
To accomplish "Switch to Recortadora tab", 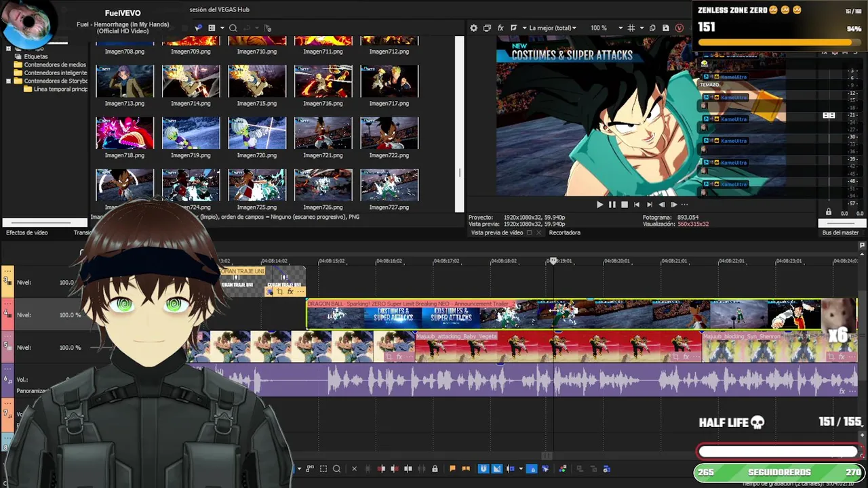I will click(564, 232).
